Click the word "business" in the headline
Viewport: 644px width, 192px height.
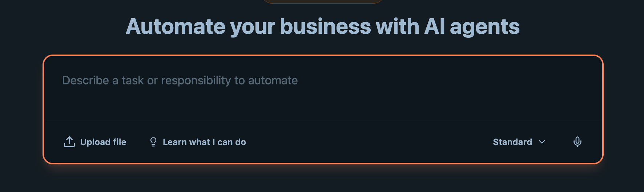(x=326, y=27)
